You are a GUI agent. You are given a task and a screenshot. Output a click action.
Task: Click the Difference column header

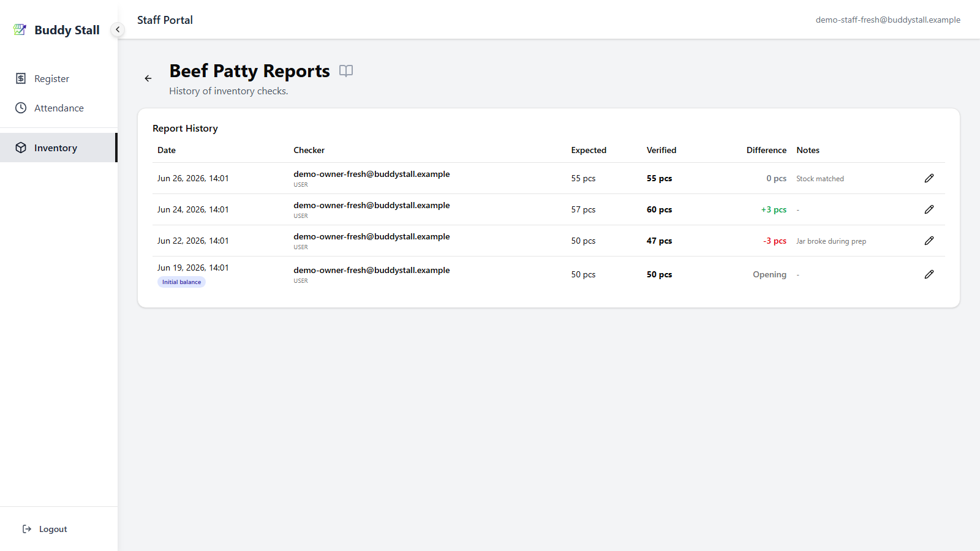click(x=766, y=150)
